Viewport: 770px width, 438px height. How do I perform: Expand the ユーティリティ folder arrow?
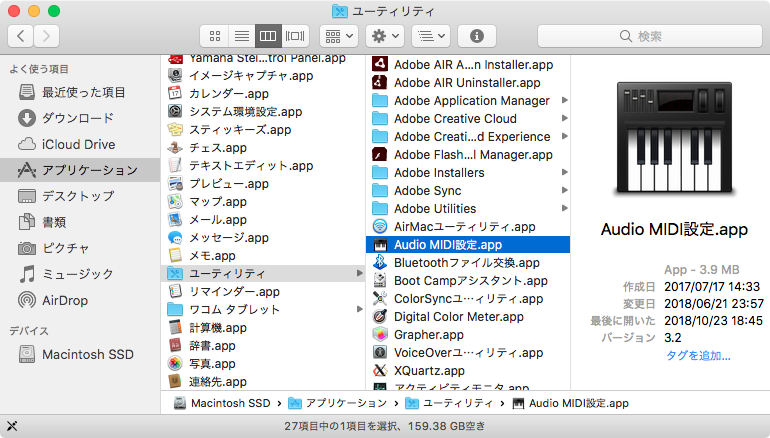[x=360, y=273]
